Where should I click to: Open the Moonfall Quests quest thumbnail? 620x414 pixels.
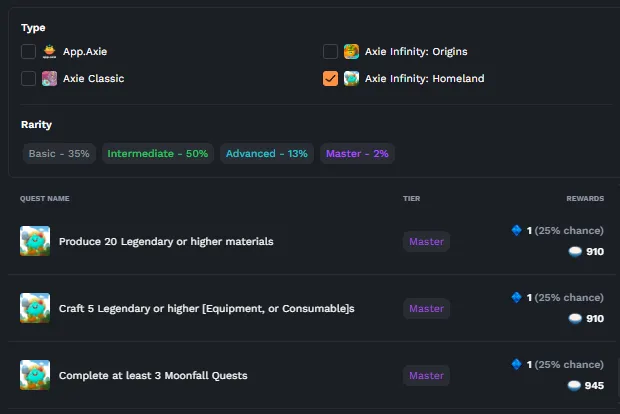point(35,375)
